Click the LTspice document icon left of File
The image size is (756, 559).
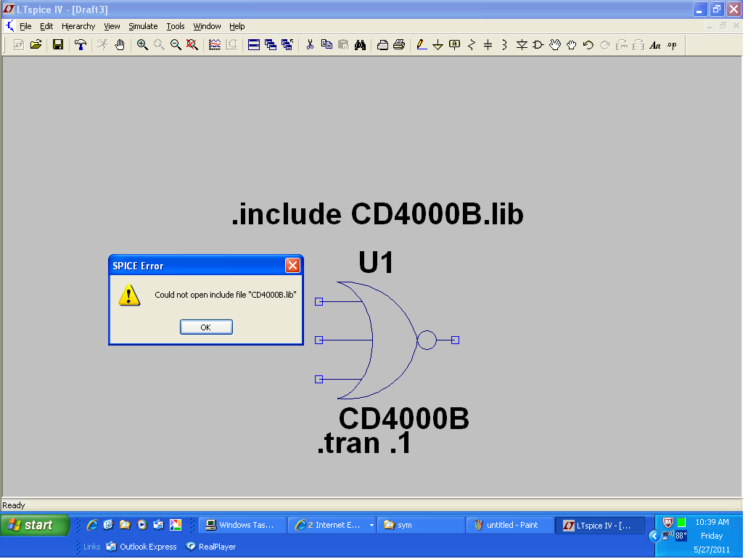(9, 26)
